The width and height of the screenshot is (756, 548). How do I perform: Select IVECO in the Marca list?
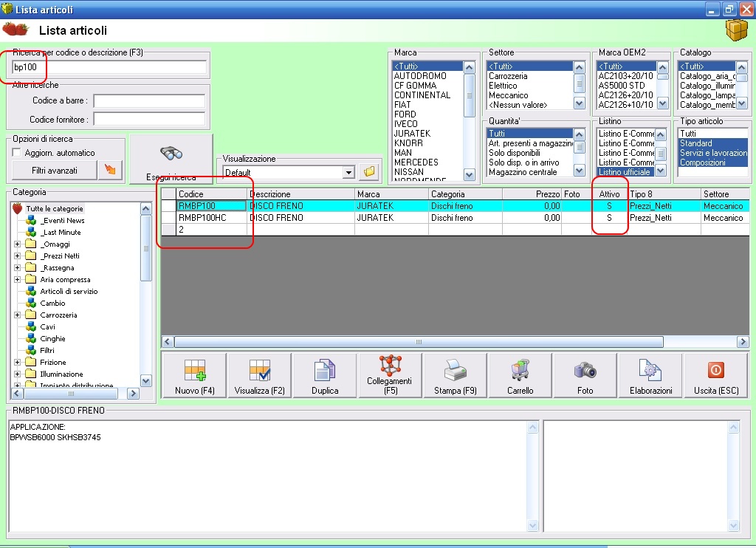point(405,124)
